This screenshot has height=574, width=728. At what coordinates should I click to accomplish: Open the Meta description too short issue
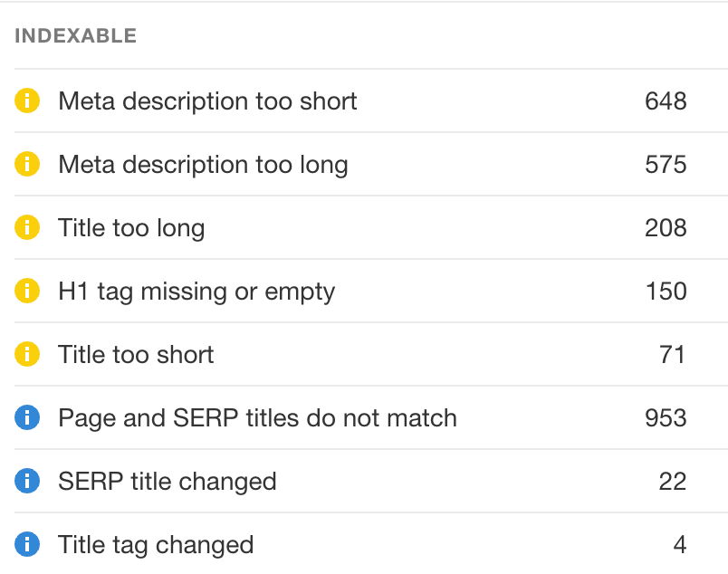(x=207, y=101)
